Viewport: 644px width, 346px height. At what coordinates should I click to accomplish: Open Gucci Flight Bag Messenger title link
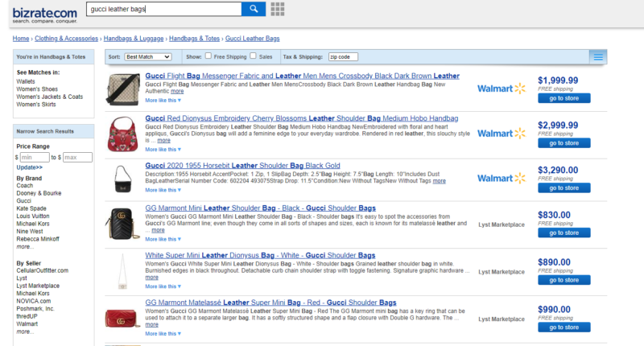click(303, 76)
